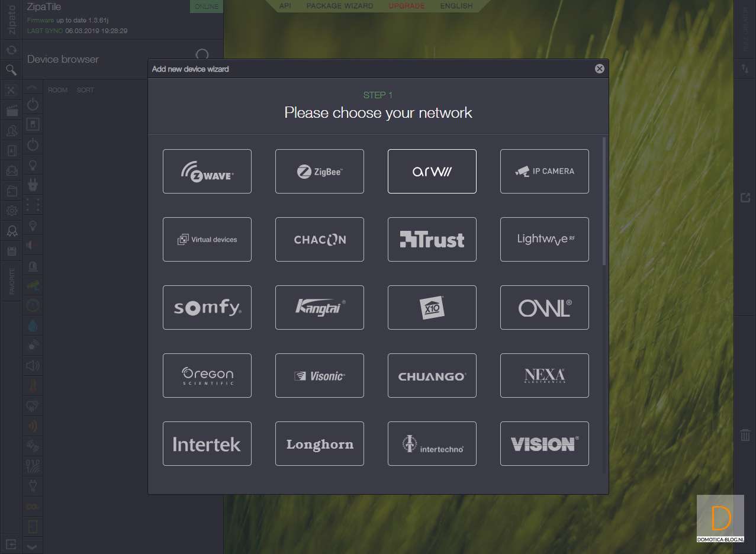Select the Somfy network tile
756x554 pixels.
[x=207, y=307]
